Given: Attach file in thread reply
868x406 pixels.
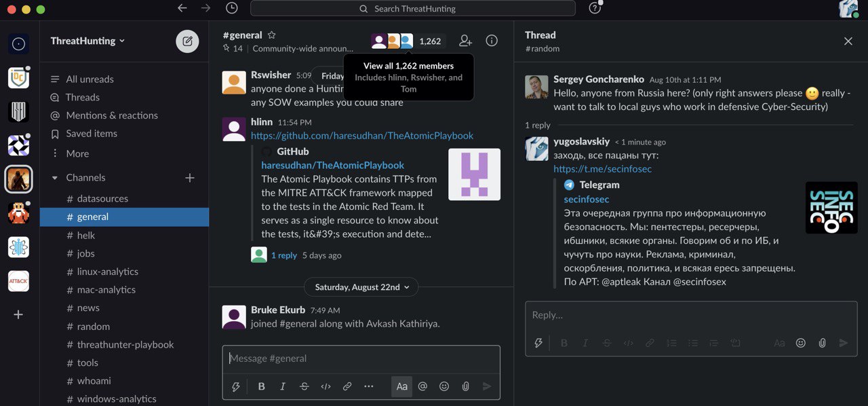Looking at the screenshot, I should point(823,343).
